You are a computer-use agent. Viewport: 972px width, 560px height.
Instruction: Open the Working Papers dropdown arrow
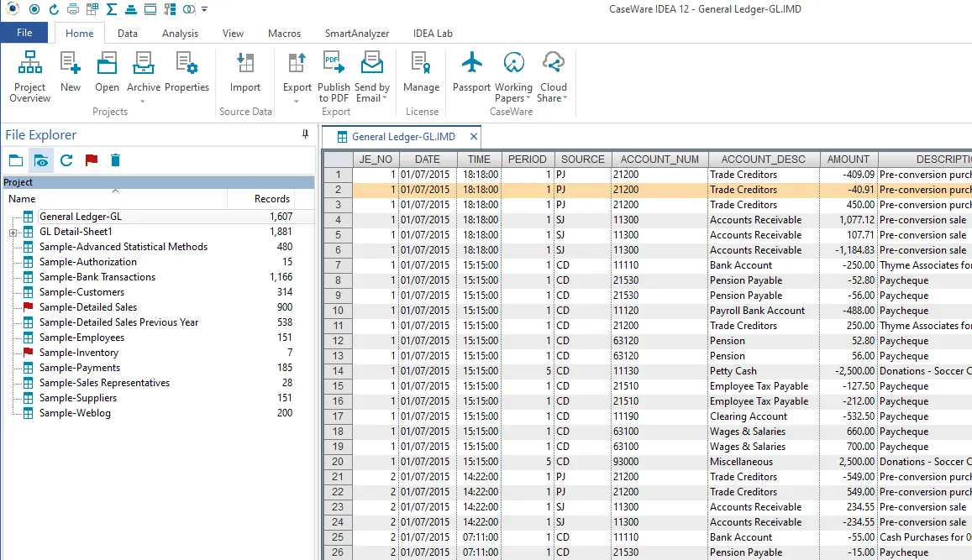[x=528, y=98]
